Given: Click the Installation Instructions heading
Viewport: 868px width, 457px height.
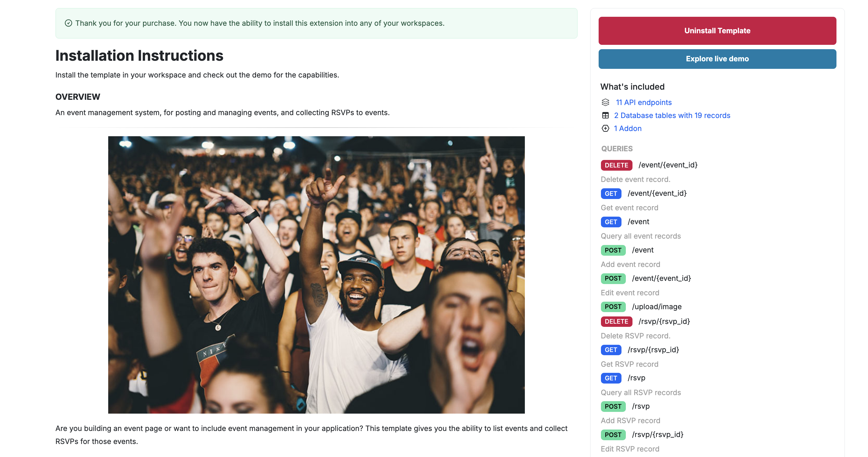Looking at the screenshot, I should (x=139, y=56).
